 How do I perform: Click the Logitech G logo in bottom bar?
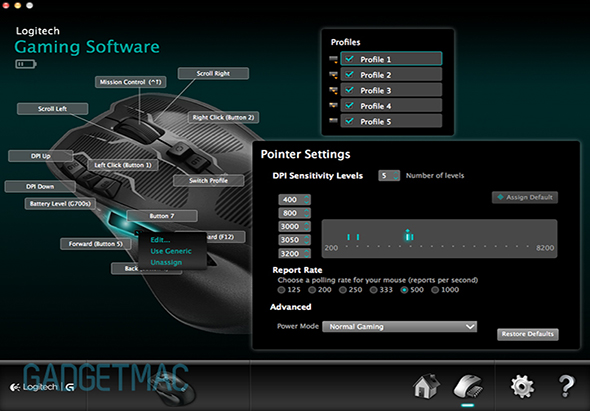42,387
